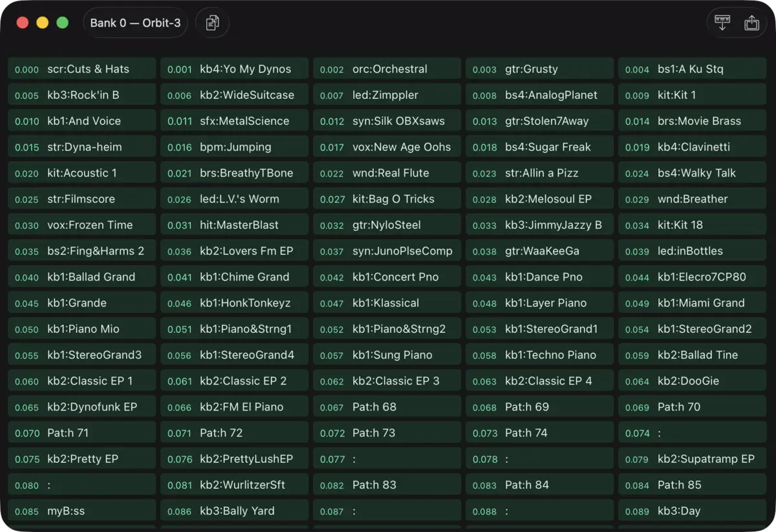
Task: Select patch bs1:A Ku Stq
Action: pos(693,69)
